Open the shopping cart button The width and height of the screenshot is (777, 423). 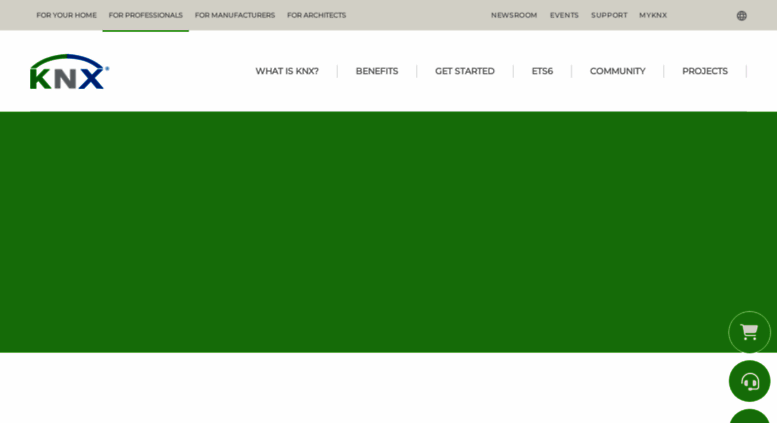coord(749,332)
